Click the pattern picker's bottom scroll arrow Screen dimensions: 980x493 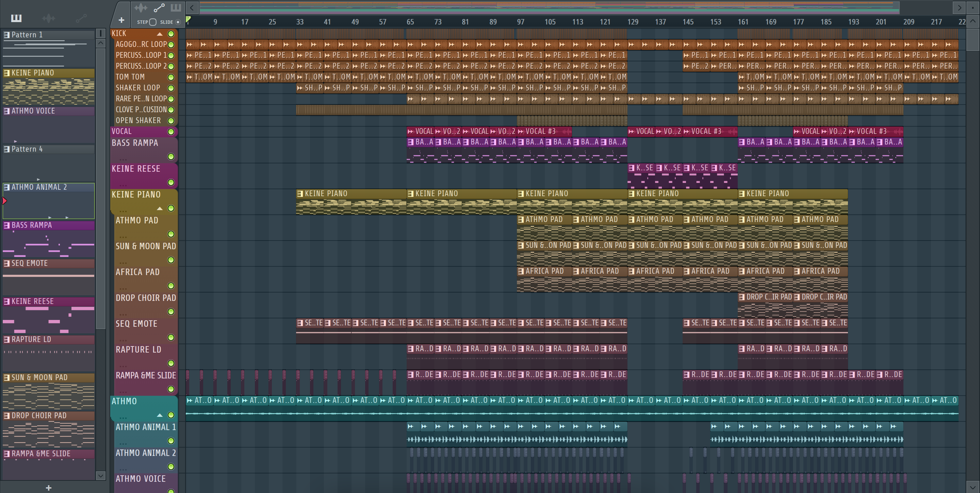click(100, 476)
